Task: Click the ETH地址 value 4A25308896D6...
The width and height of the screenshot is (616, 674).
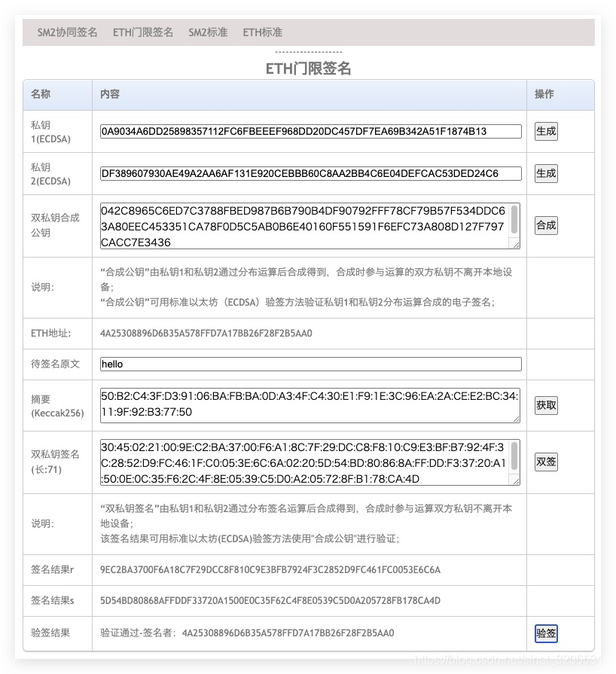Action: click(206, 334)
